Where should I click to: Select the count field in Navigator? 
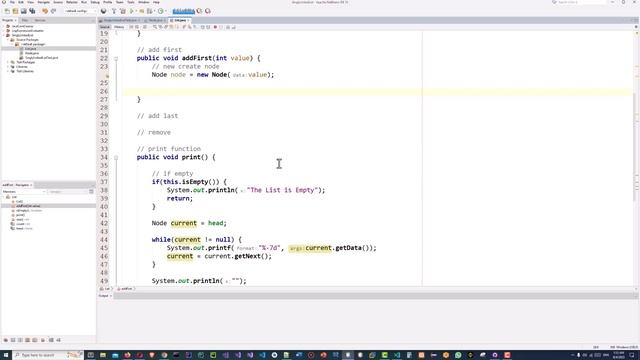tap(23, 224)
